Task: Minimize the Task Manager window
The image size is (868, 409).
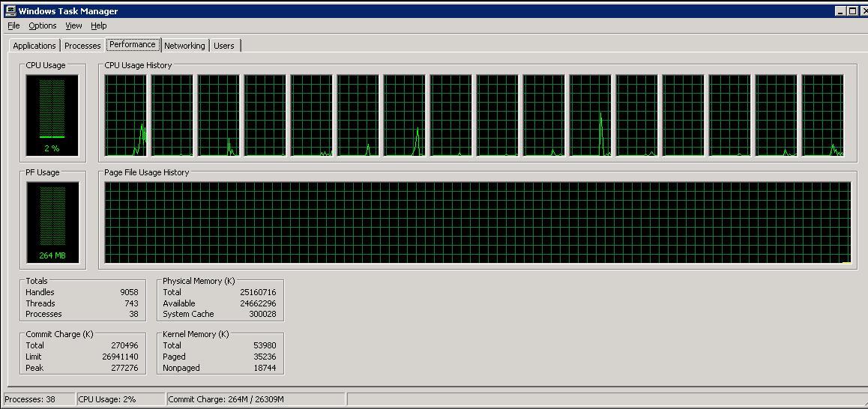Action: pyautogui.click(x=840, y=11)
